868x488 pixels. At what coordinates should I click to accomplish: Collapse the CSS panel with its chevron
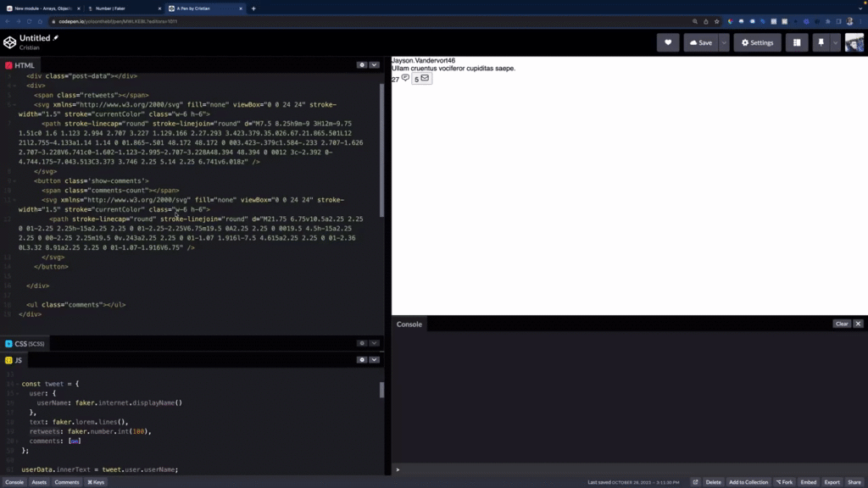coord(374,343)
